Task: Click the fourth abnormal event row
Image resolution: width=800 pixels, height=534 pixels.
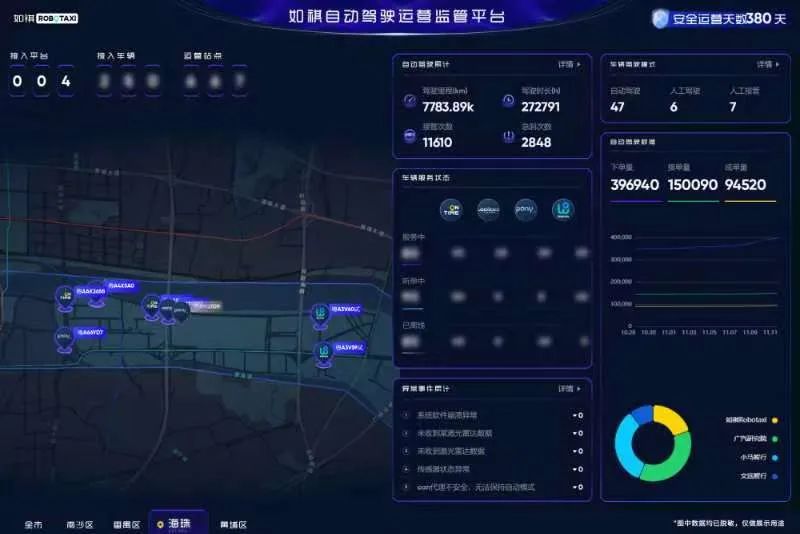Action: tap(493, 469)
